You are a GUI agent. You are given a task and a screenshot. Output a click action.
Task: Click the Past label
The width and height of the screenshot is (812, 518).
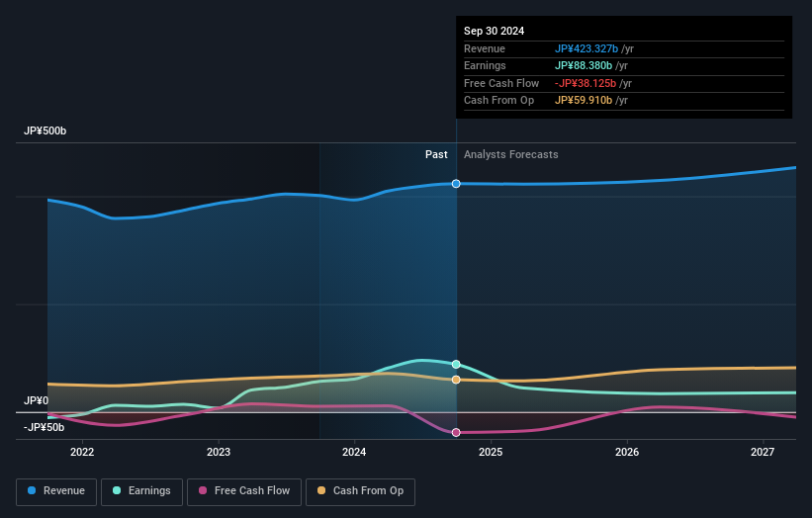click(x=436, y=155)
